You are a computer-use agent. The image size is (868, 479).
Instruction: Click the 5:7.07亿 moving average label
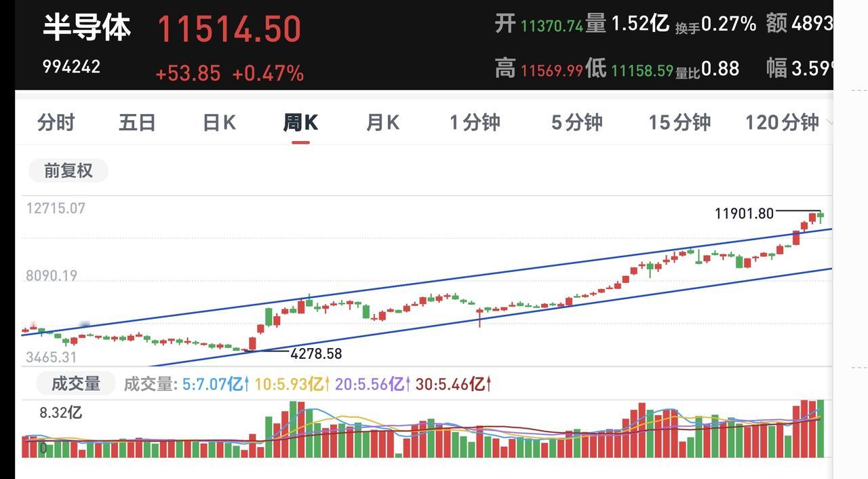216,384
